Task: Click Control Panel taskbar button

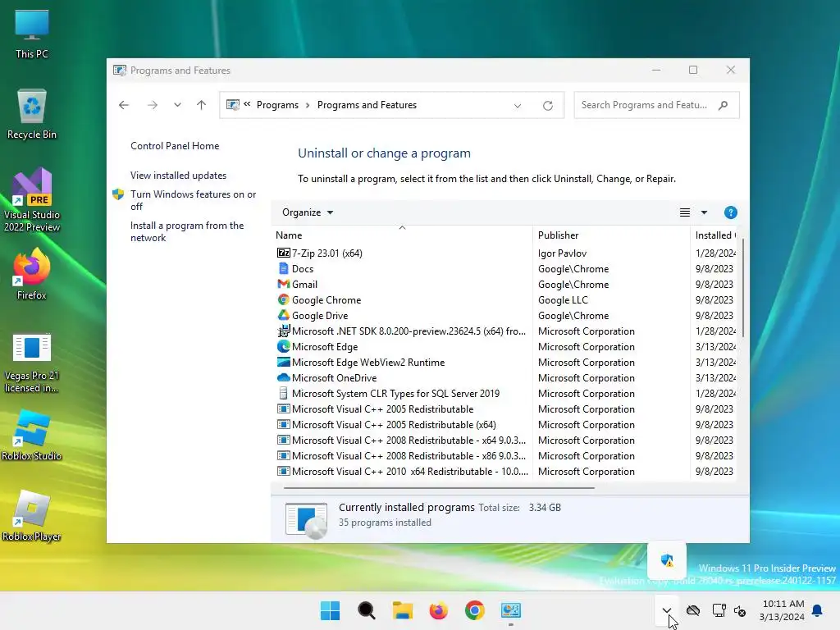Action: tap(511, 610)
